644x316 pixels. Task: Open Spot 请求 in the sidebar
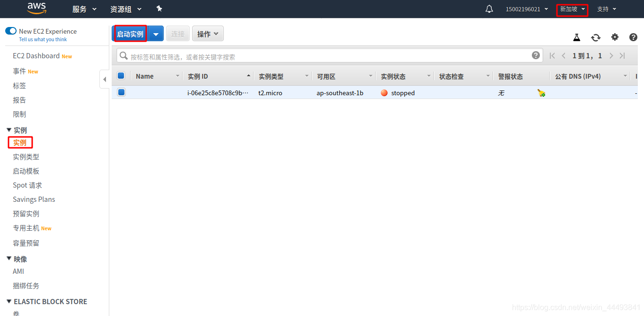click(27, 185)
